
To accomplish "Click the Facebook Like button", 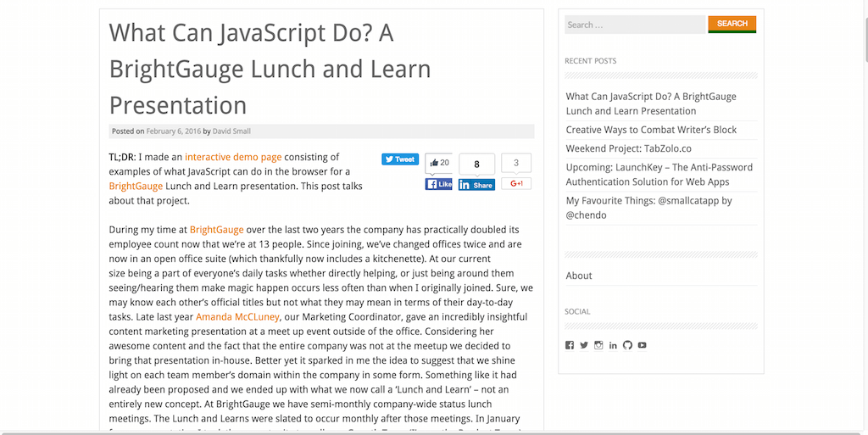I will pyautogui.click(x=438, y=184).
